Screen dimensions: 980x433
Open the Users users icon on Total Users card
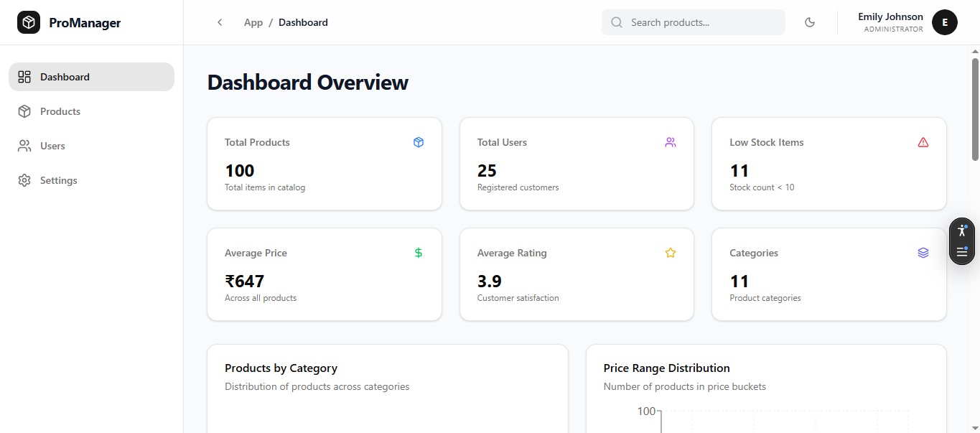[x=671, y=142]
